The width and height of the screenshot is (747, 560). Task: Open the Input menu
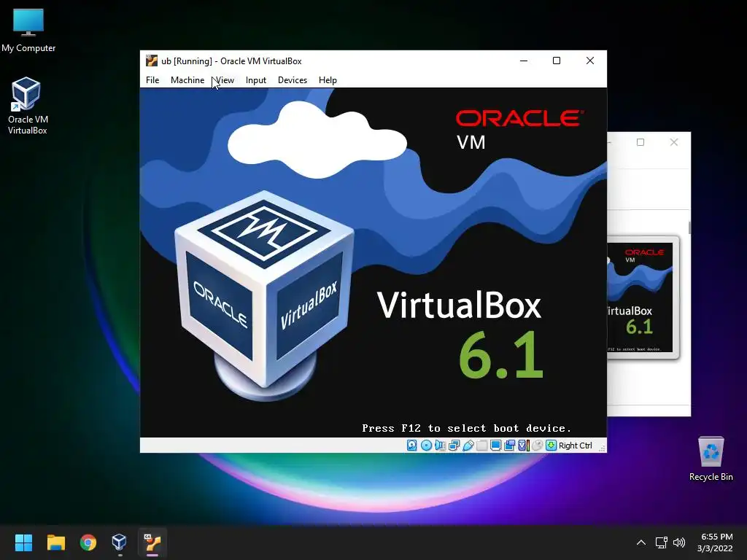click(256, 80)
